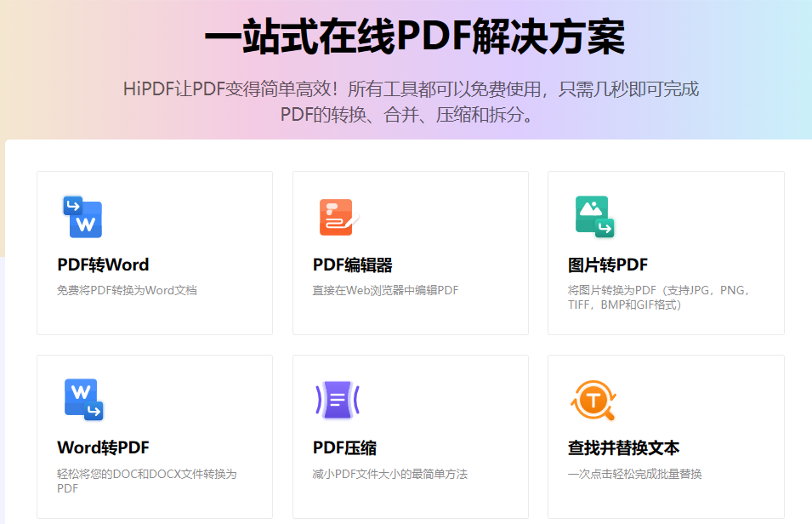The image size is (812, 524).
Task: Click the PDF压缩 purple compress icon
Action: click(338, 401)
